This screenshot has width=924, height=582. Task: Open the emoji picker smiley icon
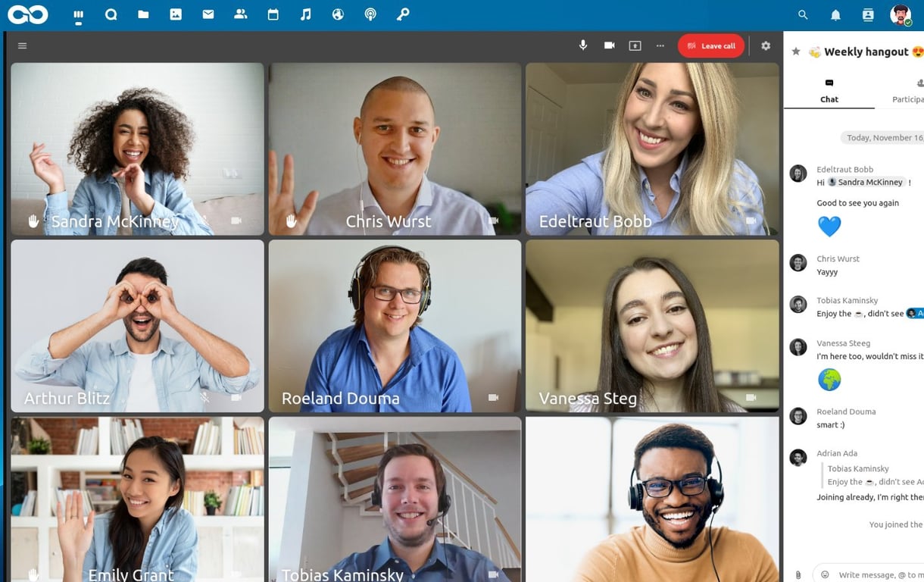point(825,574)
